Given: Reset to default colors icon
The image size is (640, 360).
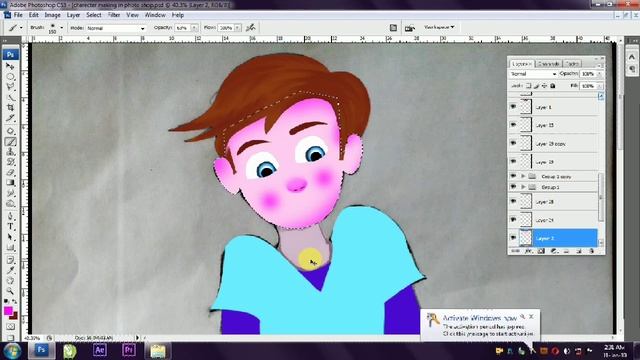Looking at the screenshot, I should [6, 301].
